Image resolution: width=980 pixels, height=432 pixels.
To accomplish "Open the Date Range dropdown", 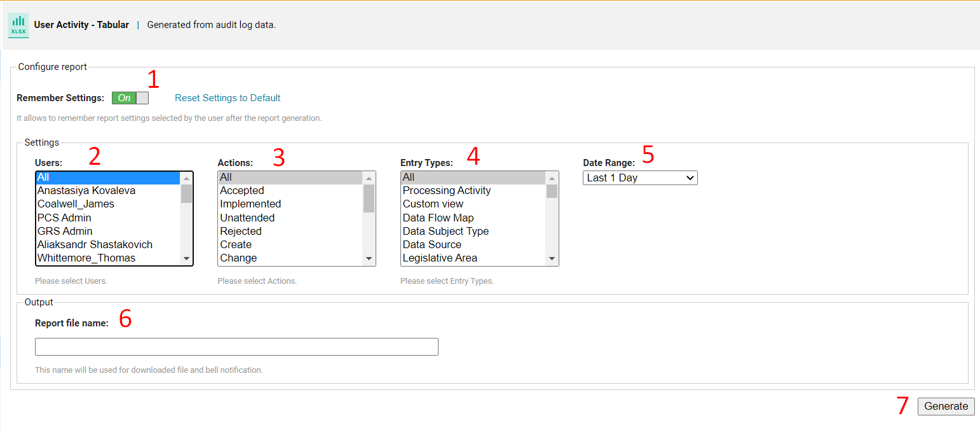I will pyautogui.click(x=640, y=178).
